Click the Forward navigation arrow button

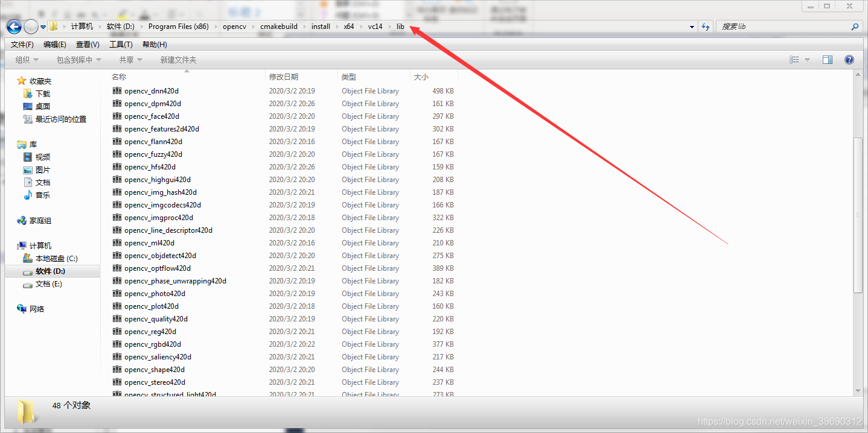(30, 27)
